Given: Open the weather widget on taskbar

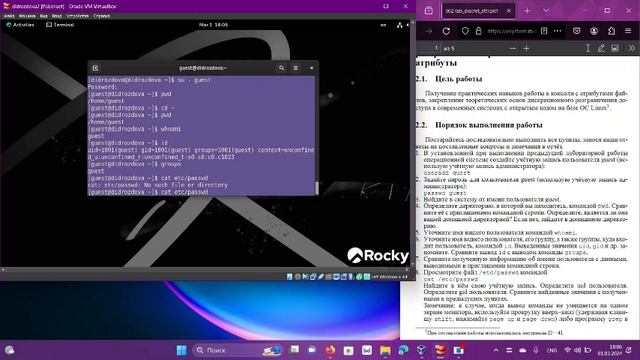Looking at the screenshot, I should (x=9, y=350).
